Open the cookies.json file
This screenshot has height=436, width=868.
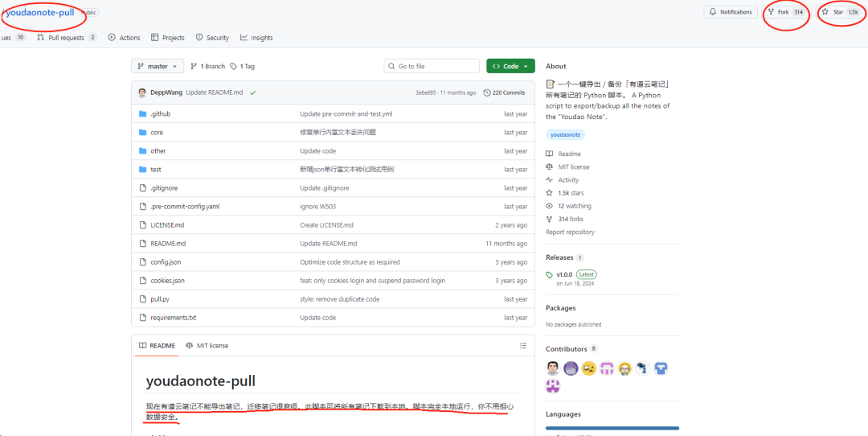pyautogui.click(x=167, y=281)
